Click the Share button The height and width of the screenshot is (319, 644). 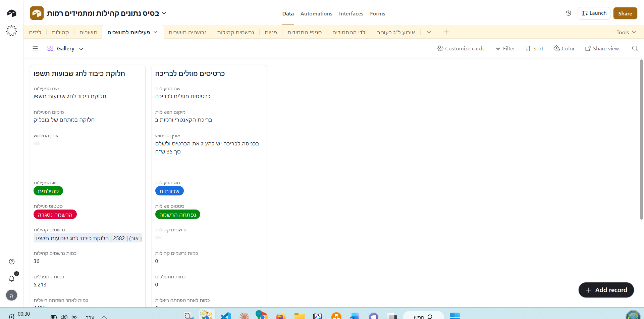(x=625, y=13)
